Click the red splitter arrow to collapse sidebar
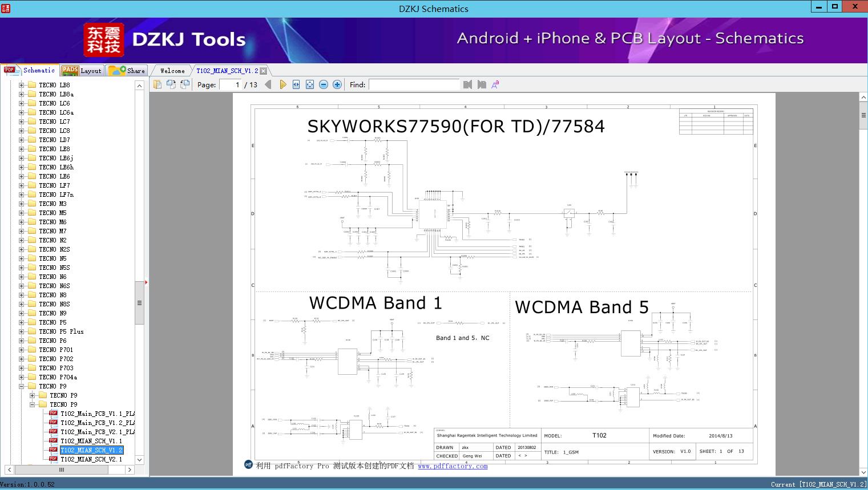 146,282
